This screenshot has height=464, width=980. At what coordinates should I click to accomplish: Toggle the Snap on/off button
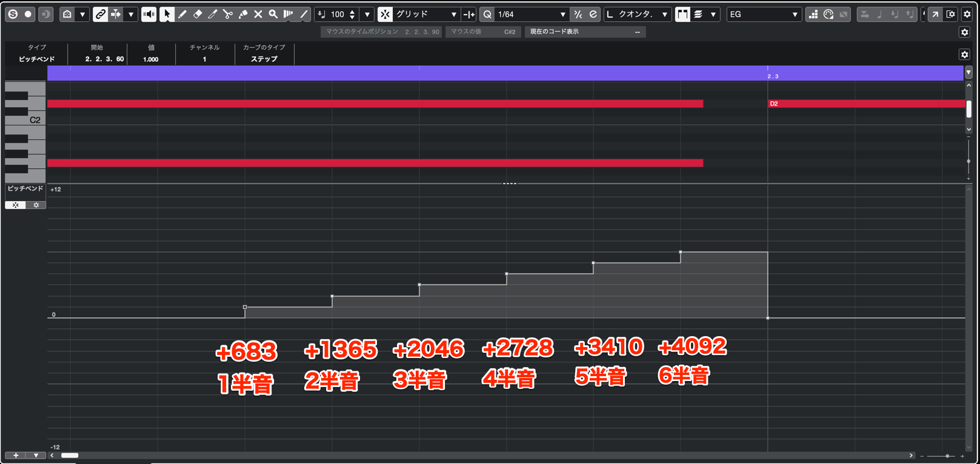385,14
